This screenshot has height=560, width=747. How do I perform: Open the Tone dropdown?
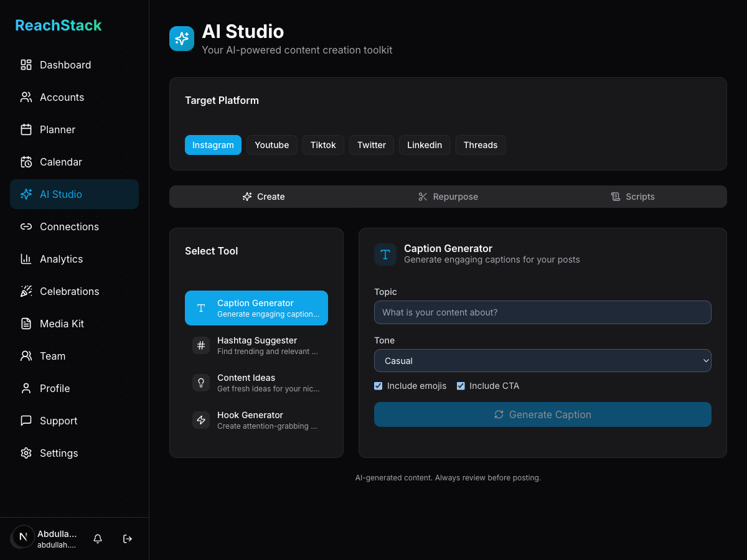coord(542,361)
